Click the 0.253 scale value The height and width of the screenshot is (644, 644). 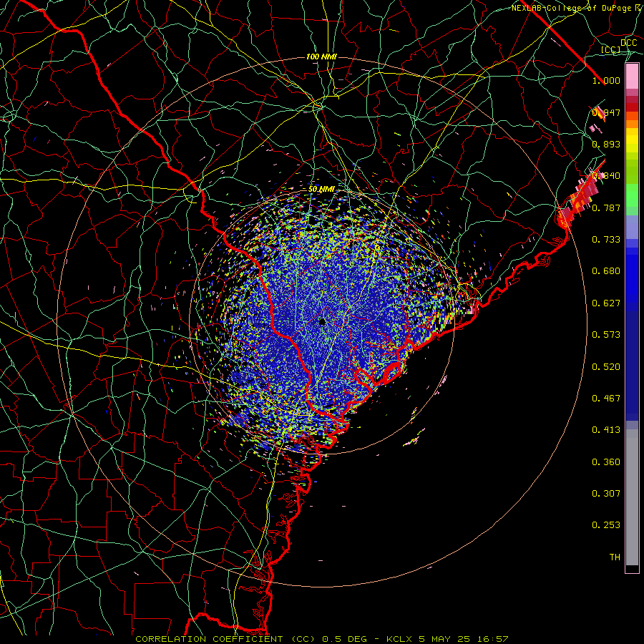(x=606, y=525)
